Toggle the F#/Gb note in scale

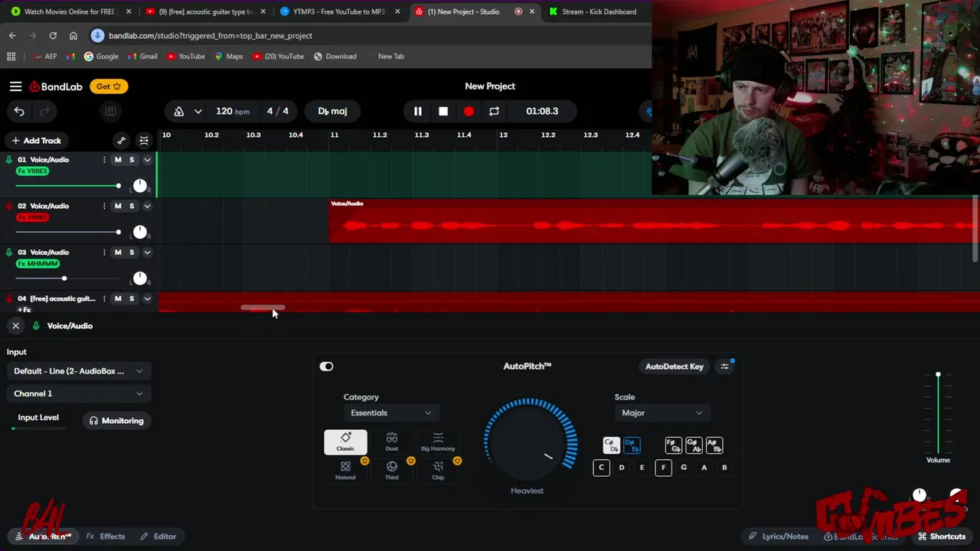pyautogui.click(x=673, y=445)
